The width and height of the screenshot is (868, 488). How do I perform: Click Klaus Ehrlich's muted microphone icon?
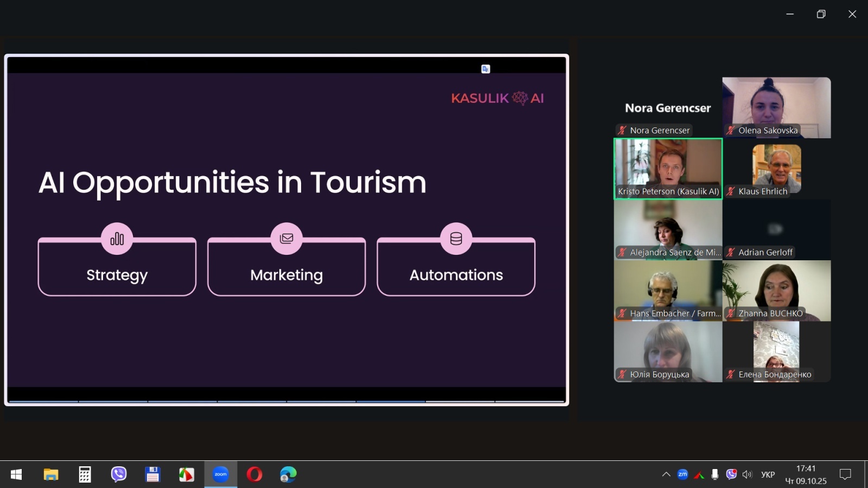(731, 191)
